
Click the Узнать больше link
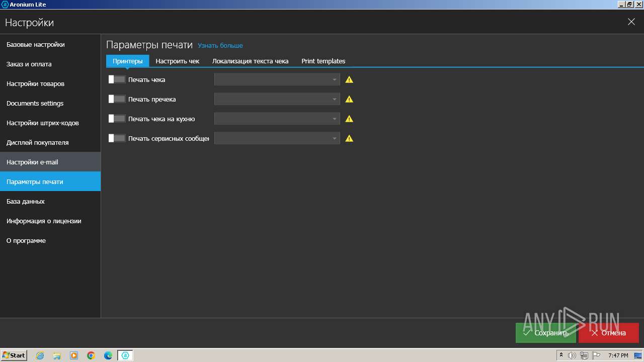220,45
